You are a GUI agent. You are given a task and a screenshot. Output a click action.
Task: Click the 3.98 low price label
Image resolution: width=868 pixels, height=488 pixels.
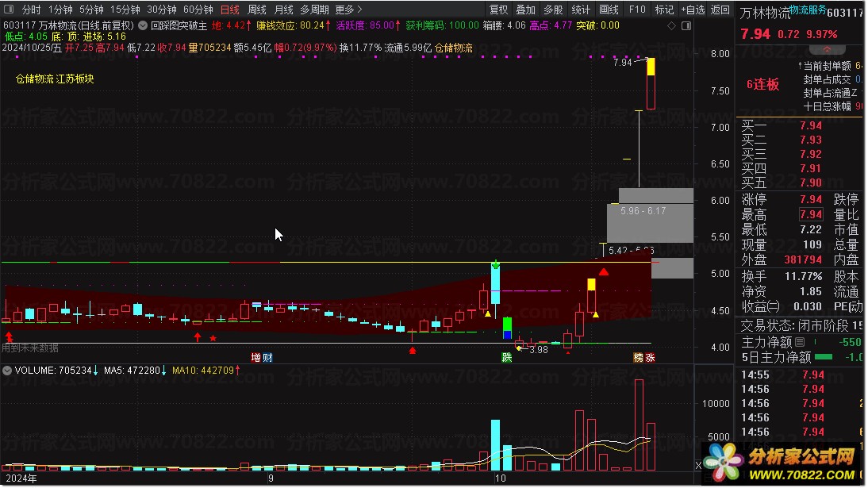pos(538,349)
